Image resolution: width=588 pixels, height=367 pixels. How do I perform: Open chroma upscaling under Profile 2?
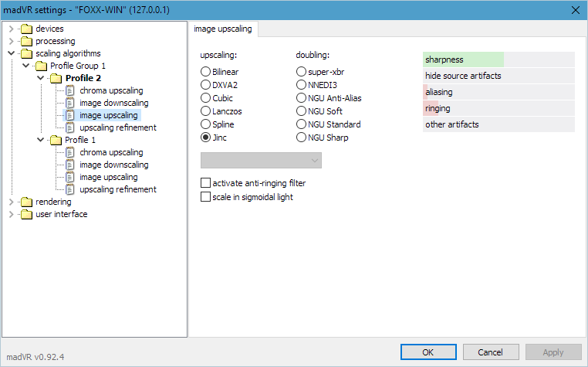click(111, 90)
